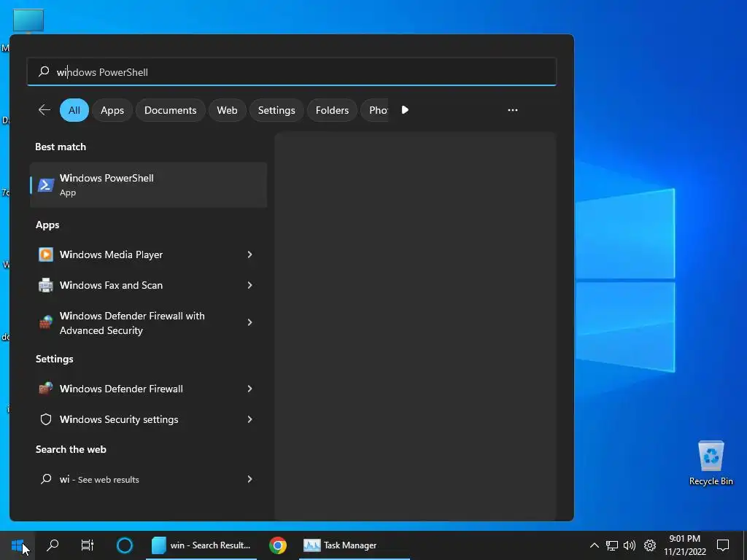Image resolution: width=747 pixels, height=560 pixels.
Task: Open the three-dots more options menu
Action: (513, 110)
